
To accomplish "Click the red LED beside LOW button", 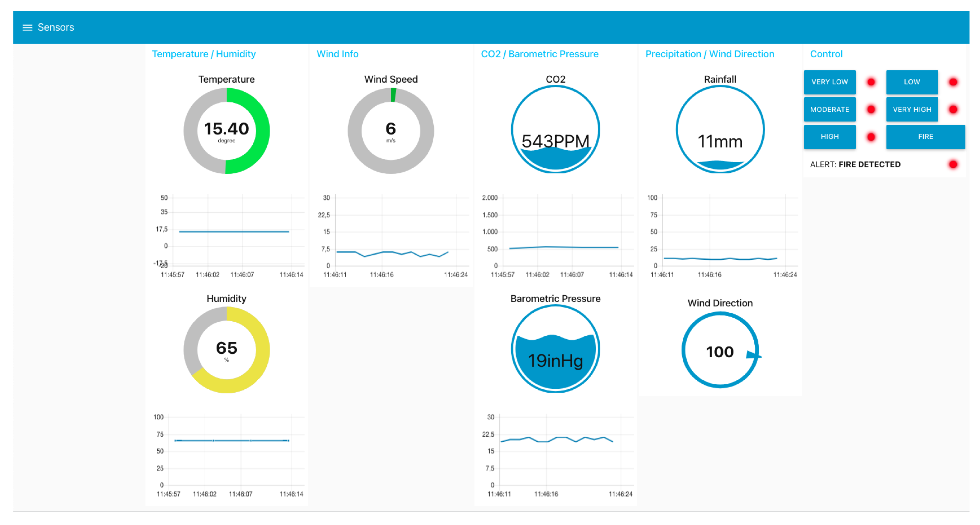I will pyautogui.click(x=953, y=82).
